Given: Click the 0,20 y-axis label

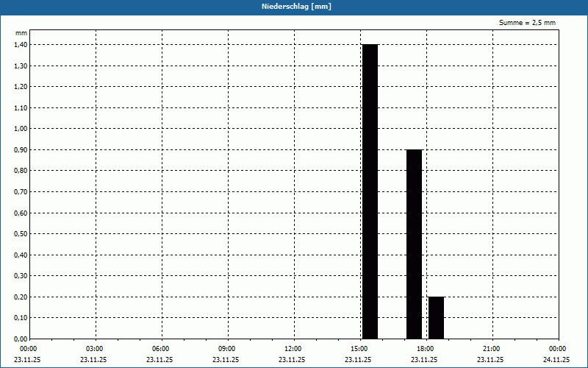Looking at the screenshot, I should (x=21, y=297).
